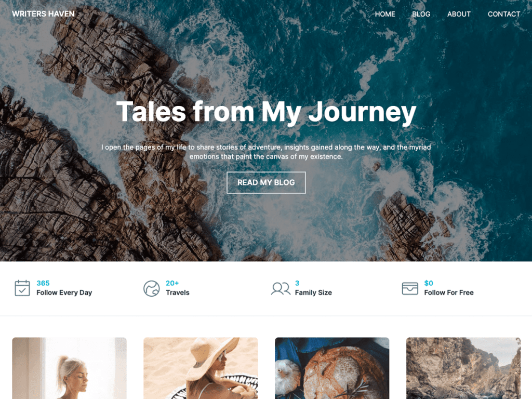Viewport: 532px width, 399px height.
Task: Select the Follow Every Day label
Action: [x=64, y=292]
